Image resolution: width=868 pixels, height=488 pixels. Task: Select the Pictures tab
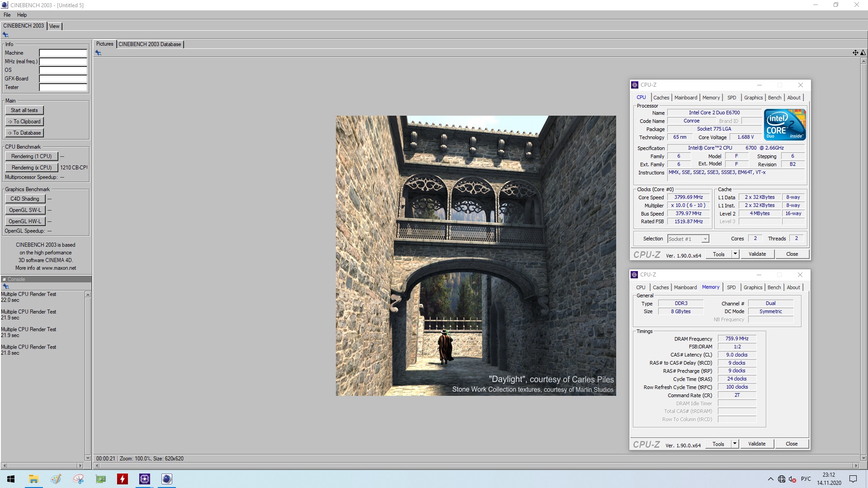click(105, 44)
